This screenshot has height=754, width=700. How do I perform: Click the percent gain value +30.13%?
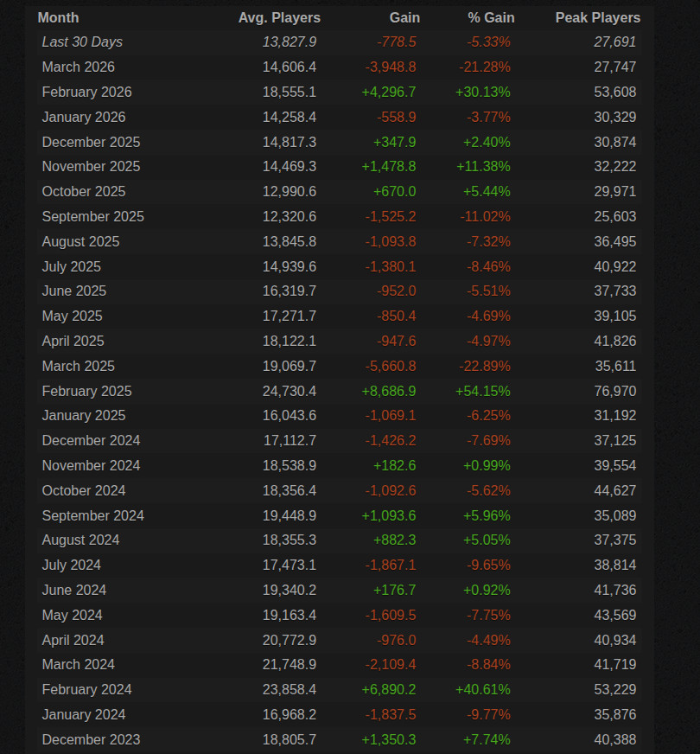click(x=483, y=93)
